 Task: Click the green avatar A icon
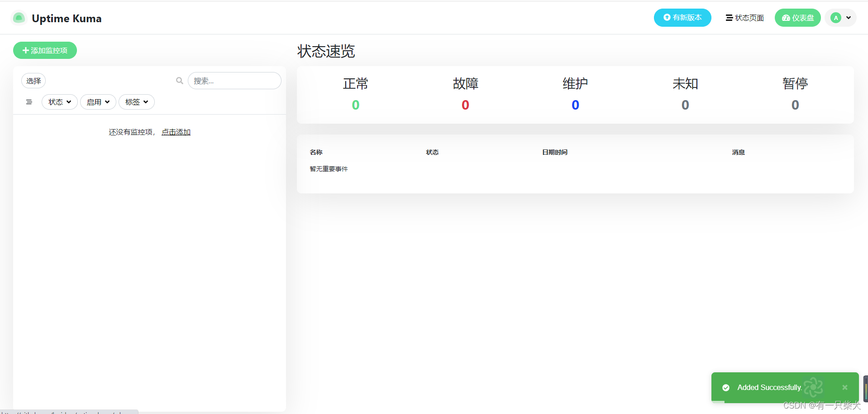(836, 18)
